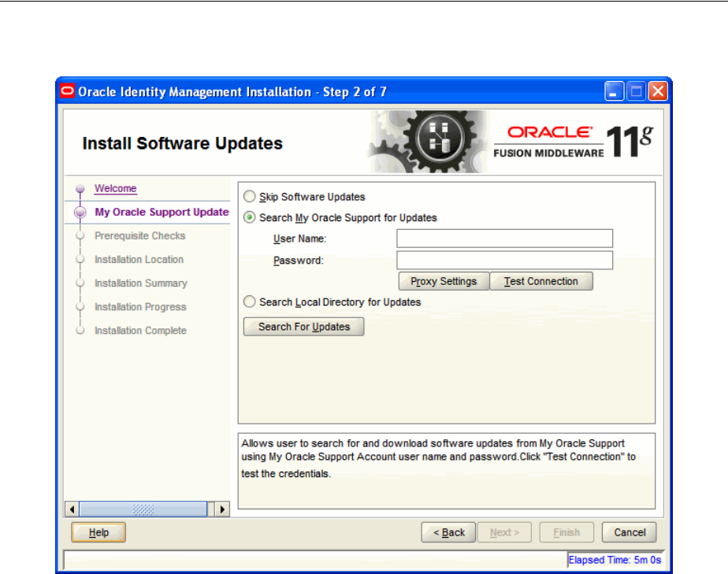Select Installation Location step
This screenshot has width=728, height=574.
coord(139,259)
